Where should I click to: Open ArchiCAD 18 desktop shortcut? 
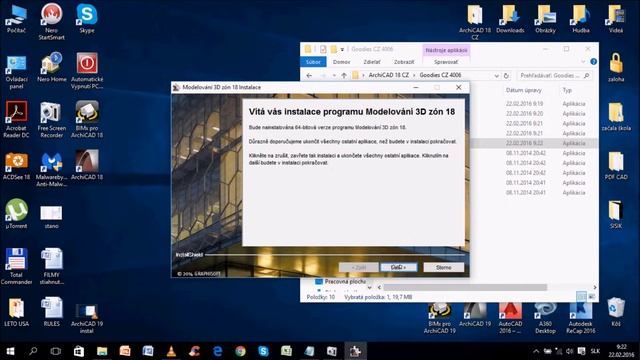point(87,166)
